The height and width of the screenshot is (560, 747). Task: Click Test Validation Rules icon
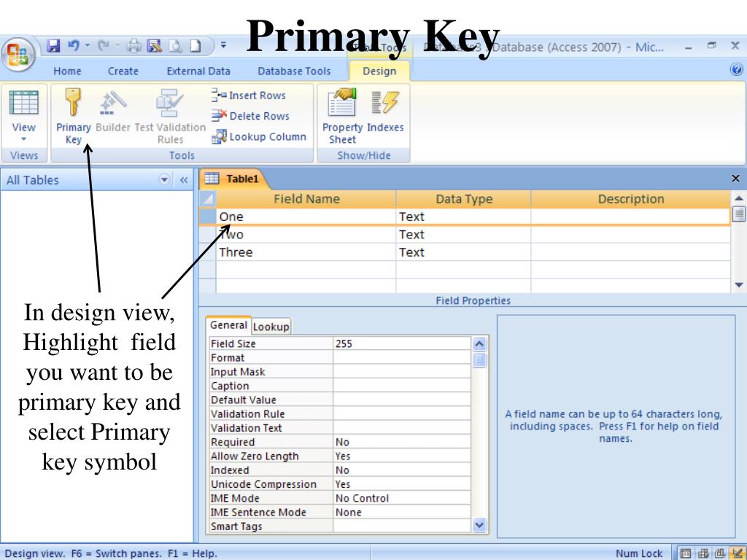click(169, 102)
